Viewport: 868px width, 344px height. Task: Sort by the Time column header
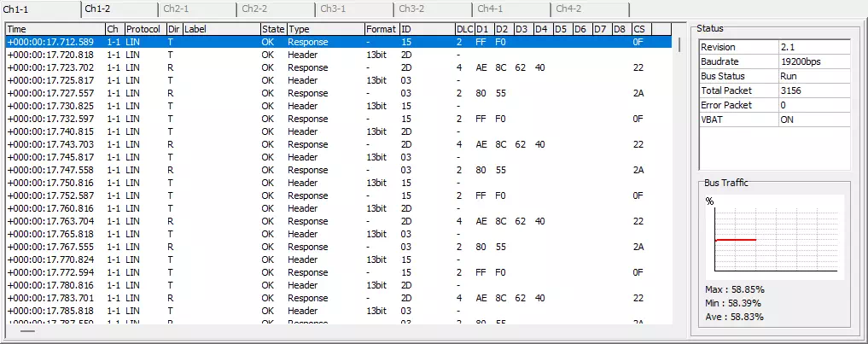click(x=54, y=29)
